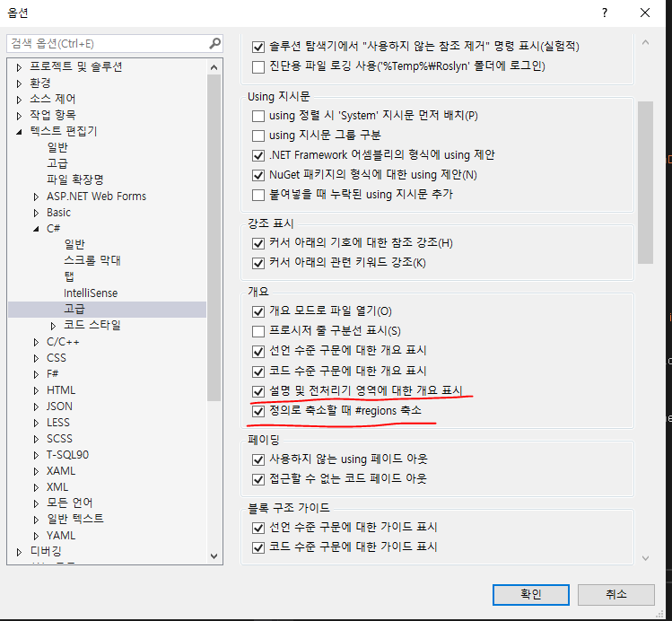Viewport: 672px width, 621px height.
Task: Toggle 커서 아래의 관련 키워드 강조 checkbox
Action: tap(258, 263)
